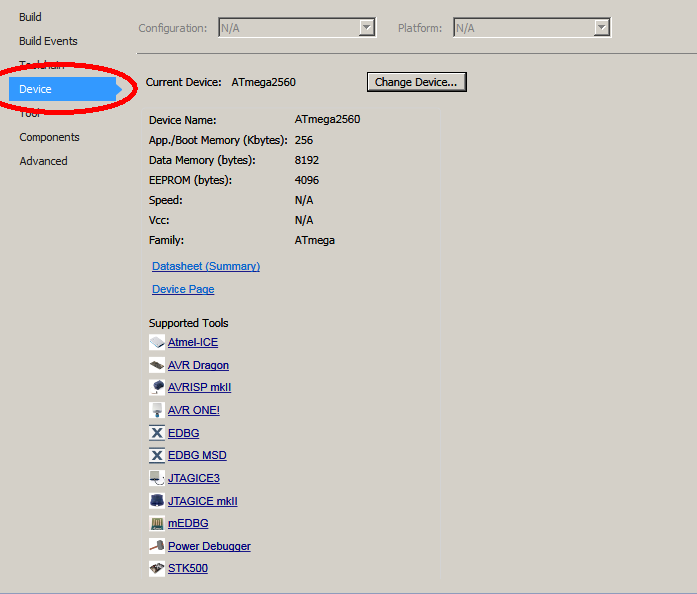This screenshot has width=697, height=594.
Task: Click the Power Debugger icon
Action: (157, 546)
